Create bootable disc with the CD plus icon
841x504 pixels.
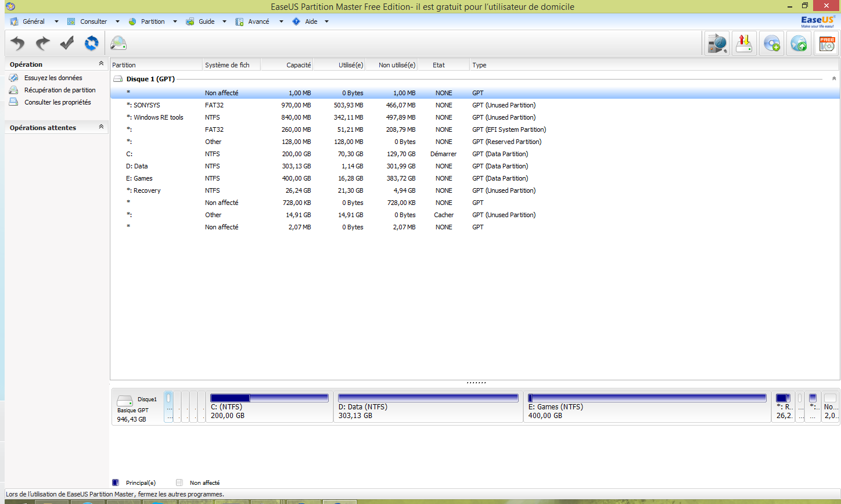tap(772, 44)
